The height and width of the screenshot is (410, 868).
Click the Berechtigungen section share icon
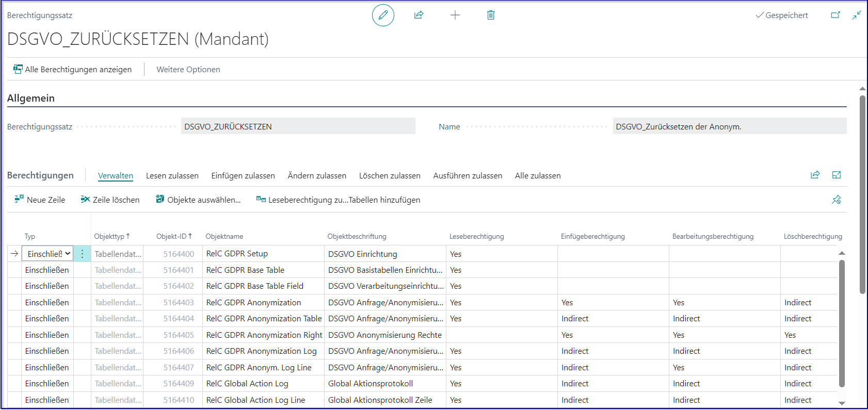815,175
